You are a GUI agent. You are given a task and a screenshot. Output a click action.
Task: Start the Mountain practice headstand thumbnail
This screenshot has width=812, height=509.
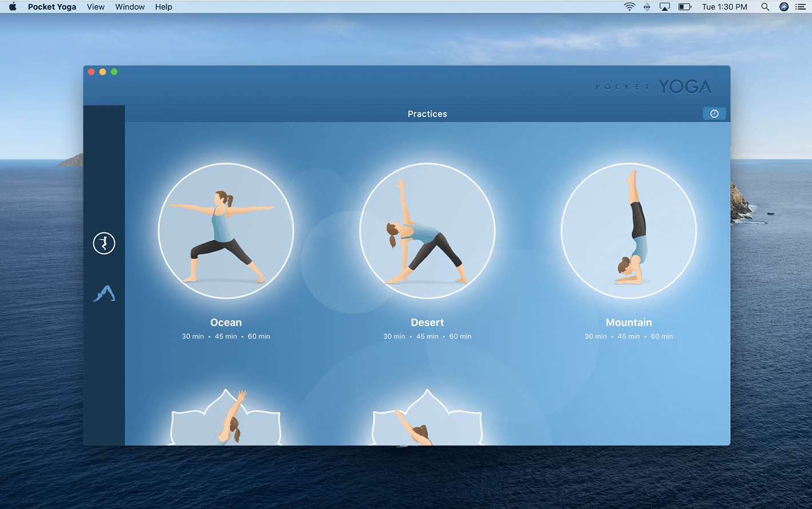point(628,231)
